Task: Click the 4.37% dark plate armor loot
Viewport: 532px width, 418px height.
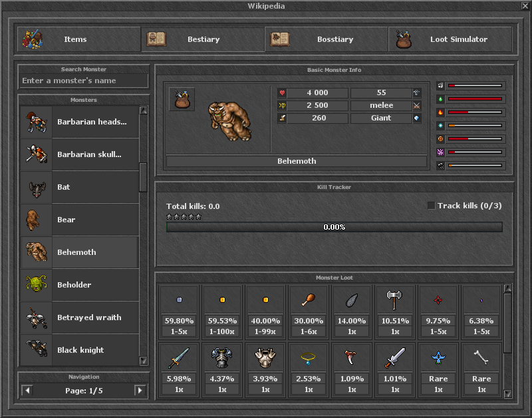Action: tap(222, 369)
